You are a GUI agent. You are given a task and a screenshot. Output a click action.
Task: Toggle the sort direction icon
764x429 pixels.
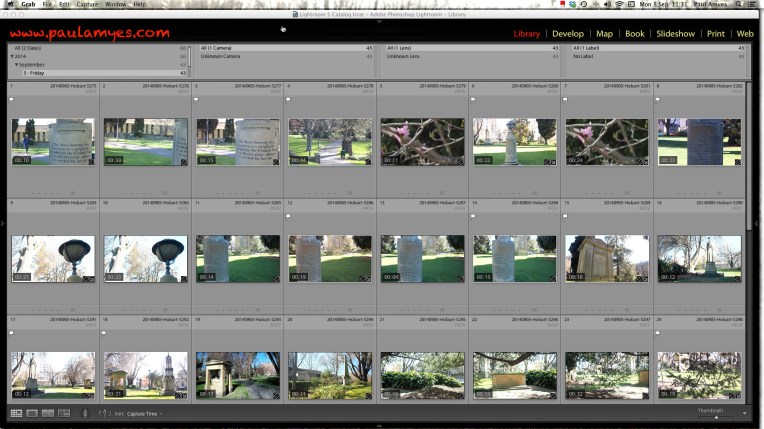coord(103,413)
